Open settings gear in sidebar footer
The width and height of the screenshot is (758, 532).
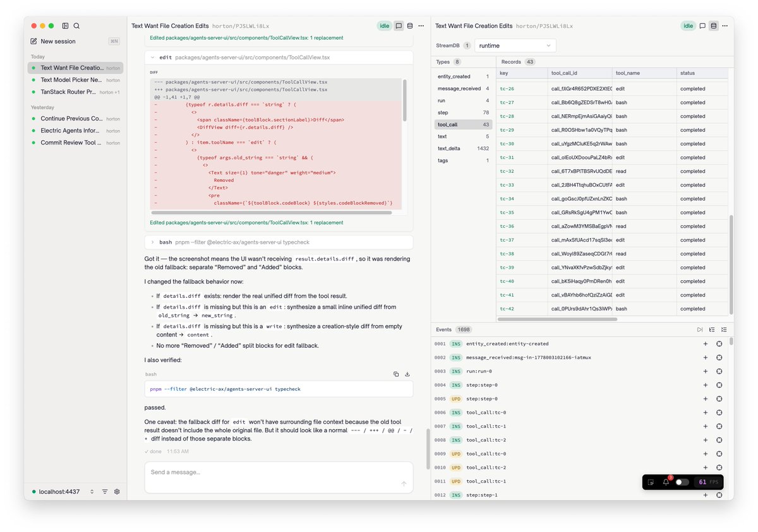pos(117,492)
